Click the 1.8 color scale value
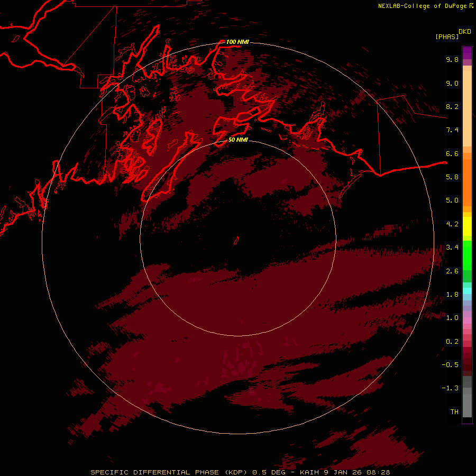The image size is (476, 476). click(x=452, y=295)
